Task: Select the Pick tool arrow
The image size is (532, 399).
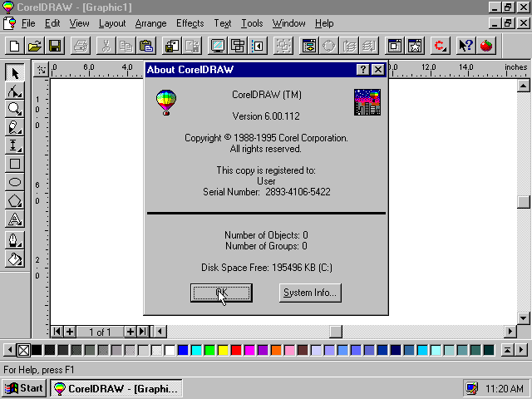Action: pyautogui.click(x=15, y=72)
